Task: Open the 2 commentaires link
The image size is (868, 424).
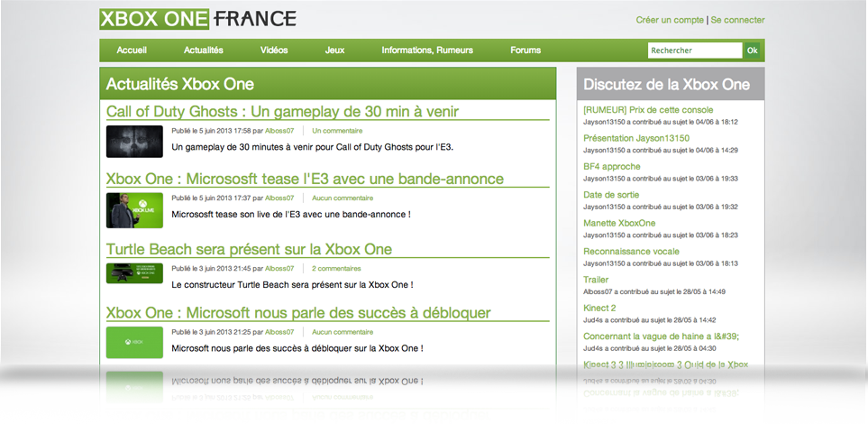Action: tap(336, 268)
